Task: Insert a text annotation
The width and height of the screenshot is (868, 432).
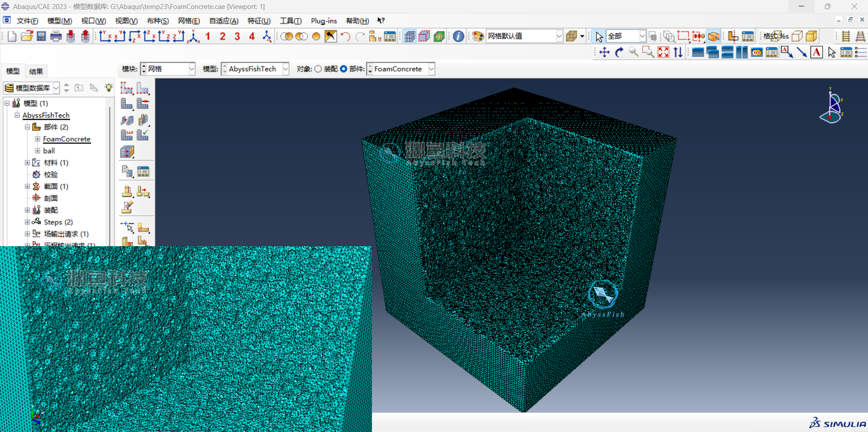Action: [x=816, y=53]
